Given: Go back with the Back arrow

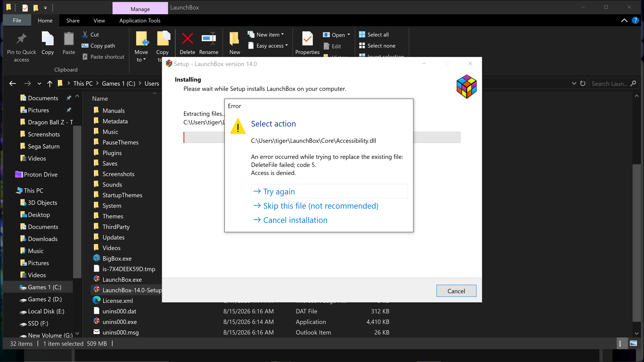Looking at the screenshot, I should (x=13, y=83).
